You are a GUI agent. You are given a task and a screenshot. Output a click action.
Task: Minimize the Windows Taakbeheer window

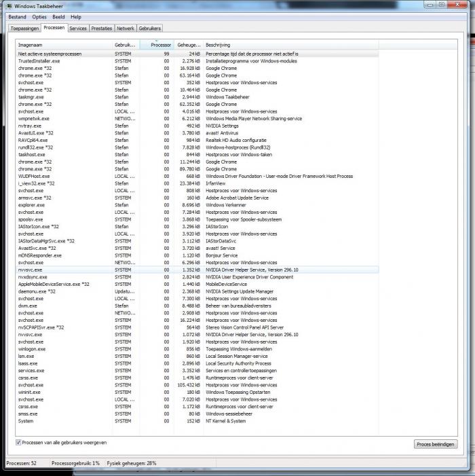click(x=430, y=4)
